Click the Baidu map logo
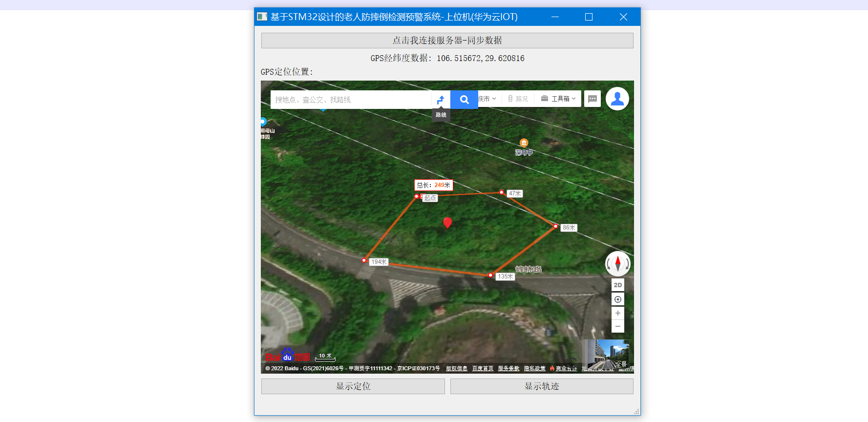 pos(288,355)
